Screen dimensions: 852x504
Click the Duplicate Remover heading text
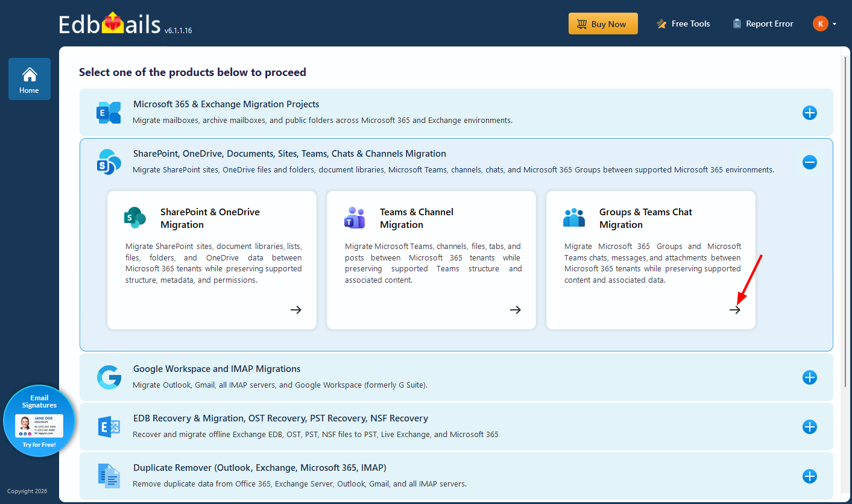point(260,468)
